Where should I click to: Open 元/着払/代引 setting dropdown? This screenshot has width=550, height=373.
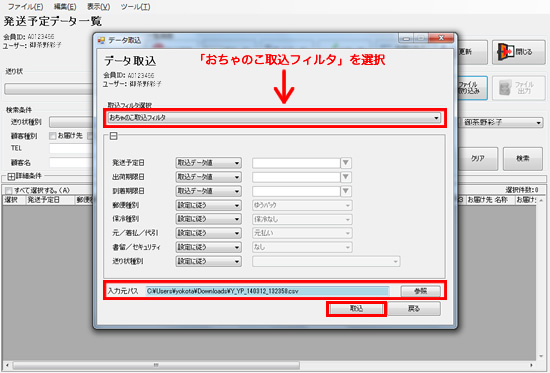[x=208, y=233]
